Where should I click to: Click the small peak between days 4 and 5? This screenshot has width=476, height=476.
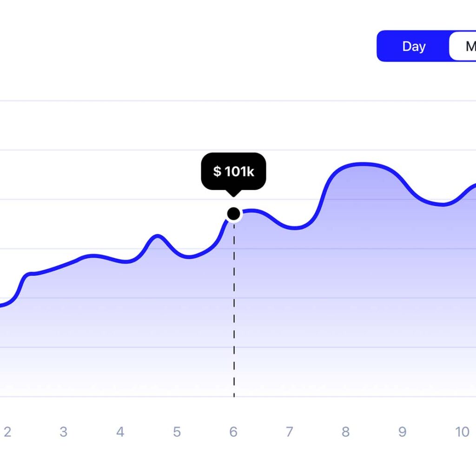click(x=158, y=236)
